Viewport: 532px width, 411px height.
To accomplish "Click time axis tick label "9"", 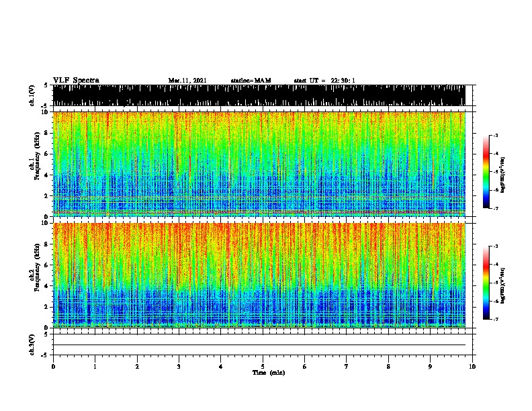I will click(430, 367).
